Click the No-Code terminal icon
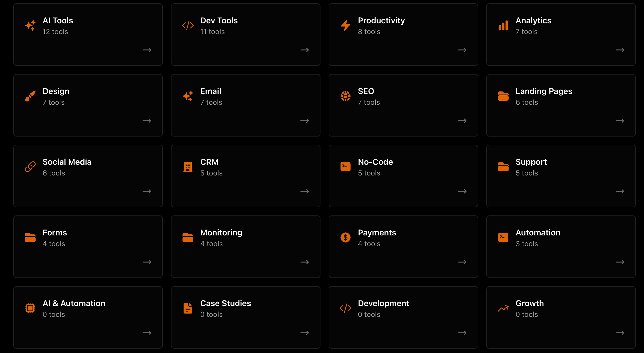Image resolution: width=644 pixels, height=353 pixels. [345, 167]
